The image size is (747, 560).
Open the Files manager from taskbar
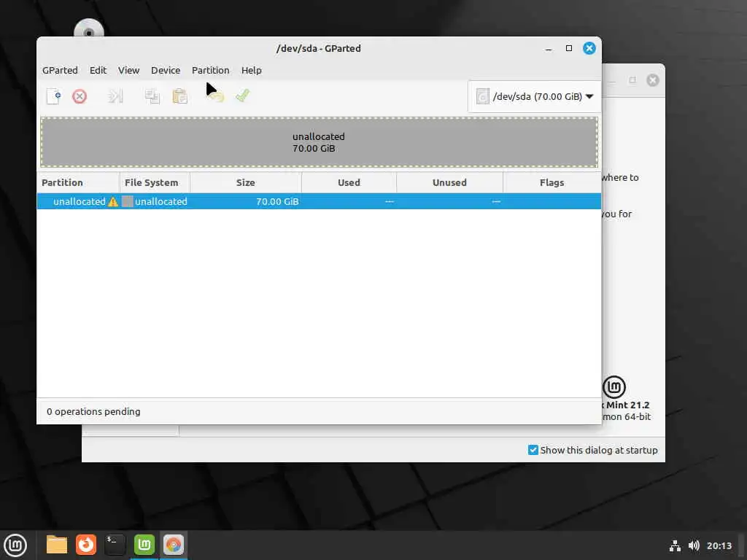point(57,545)
